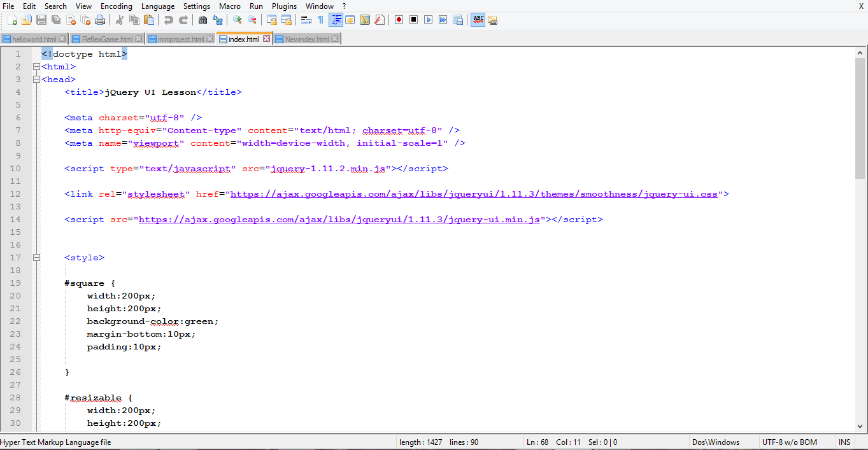Open the Replace dialog icon
Image resolution: width=868 pixels, height=450 pixels.
tap(217, 20)
